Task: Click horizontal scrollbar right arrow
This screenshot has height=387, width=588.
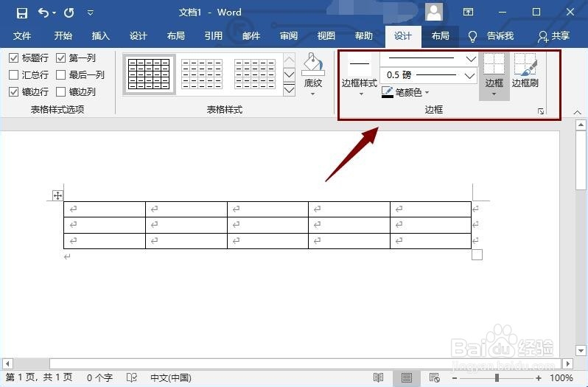Action: pos(568,363)
